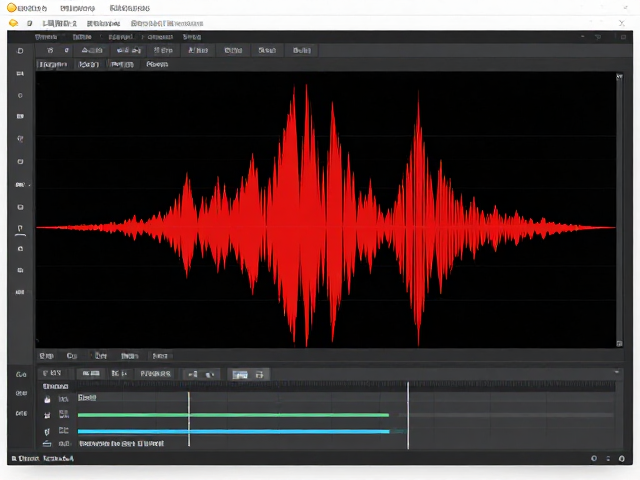Click the clip name label on the bottom track

122,443
